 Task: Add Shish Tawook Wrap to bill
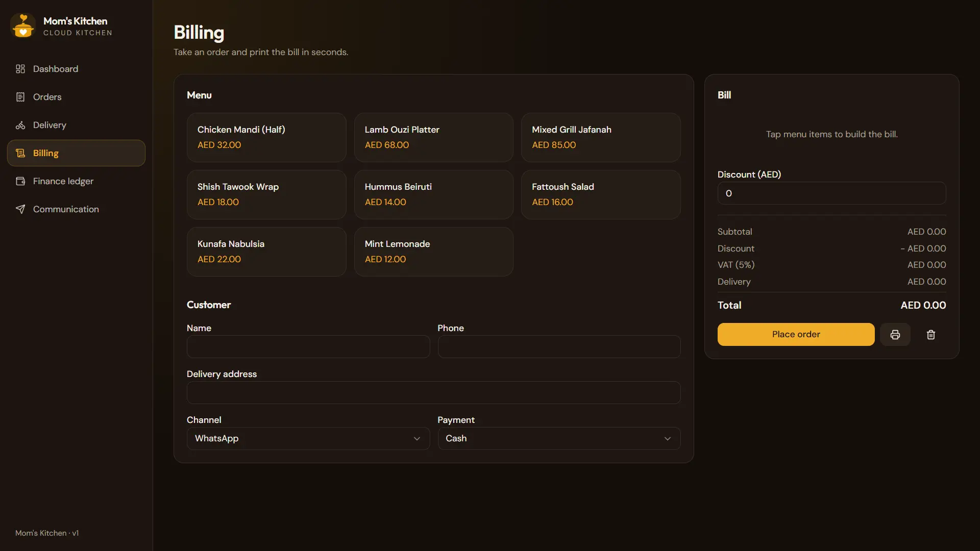pyautogui.click(x=266, y=194)
